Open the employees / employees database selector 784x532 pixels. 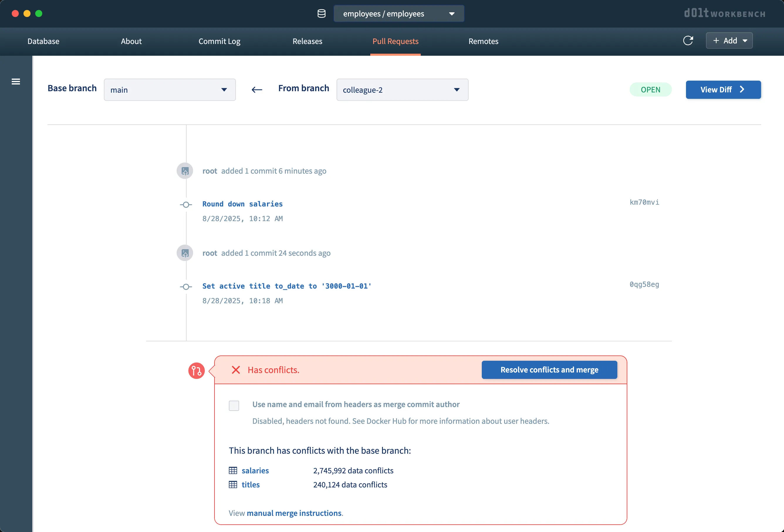[399, 13]
